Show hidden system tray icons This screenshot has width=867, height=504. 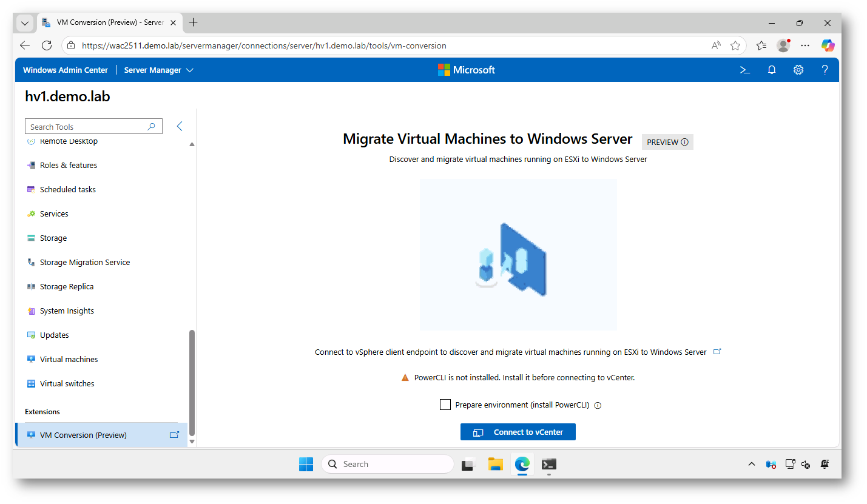click(752, 465)
